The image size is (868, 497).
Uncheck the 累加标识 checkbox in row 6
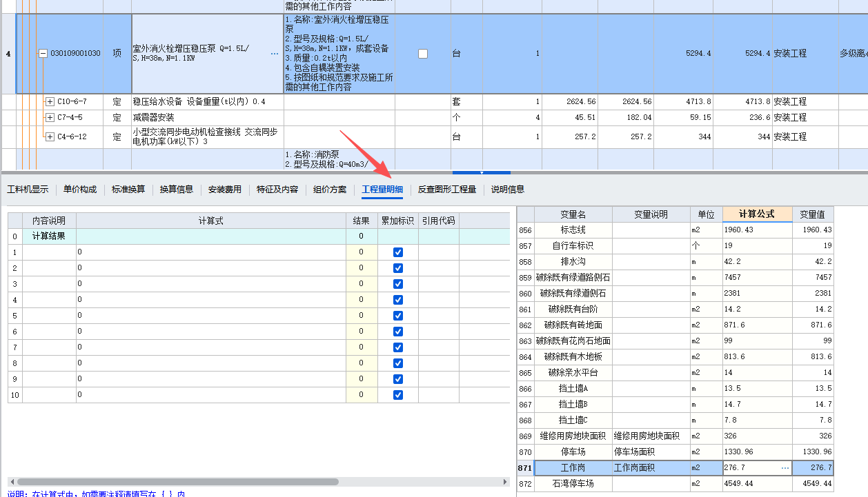pos(398,332)
